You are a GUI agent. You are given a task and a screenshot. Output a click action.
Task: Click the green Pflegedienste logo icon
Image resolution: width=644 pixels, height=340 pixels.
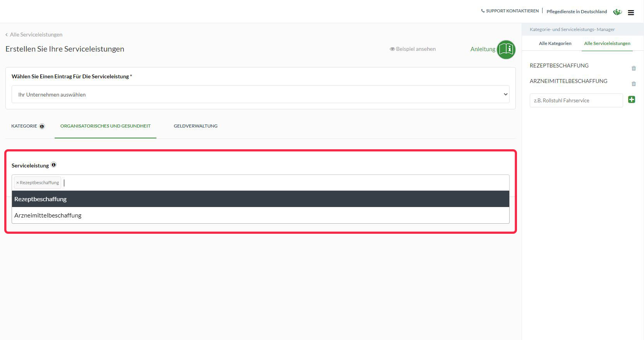coord(617,12)
